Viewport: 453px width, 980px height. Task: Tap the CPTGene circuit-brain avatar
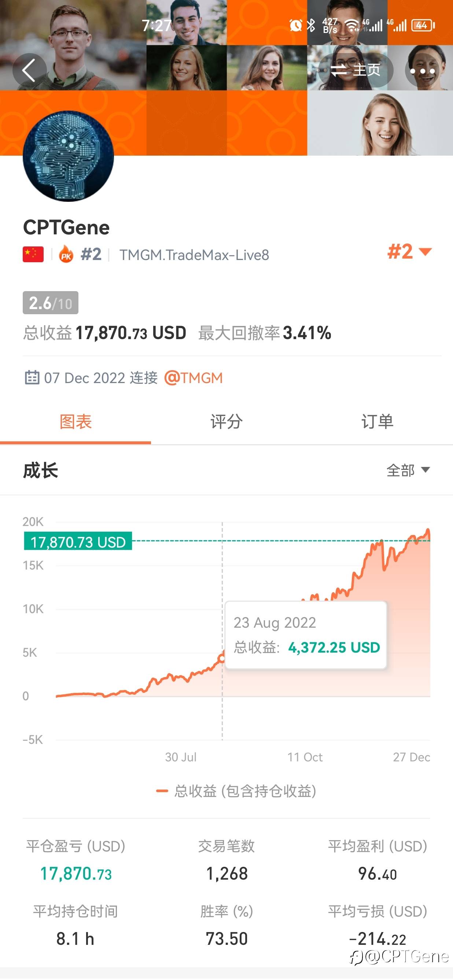[69, 156]
